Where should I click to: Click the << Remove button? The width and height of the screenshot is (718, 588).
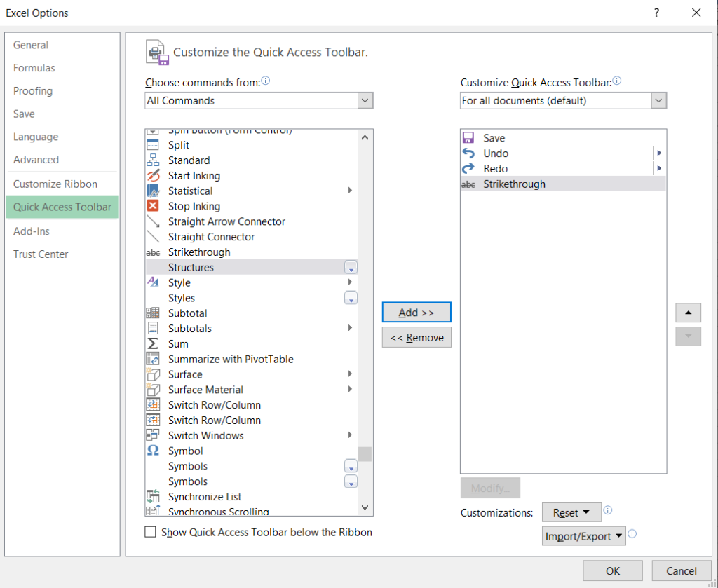(x=416, y=338)
